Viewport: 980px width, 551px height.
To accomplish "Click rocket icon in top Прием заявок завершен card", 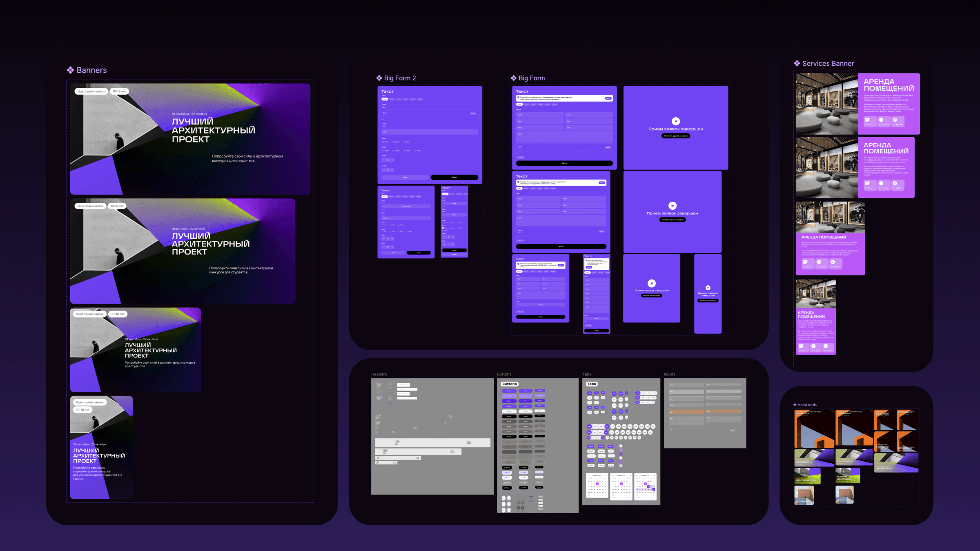I will click(x=676, y=121).
